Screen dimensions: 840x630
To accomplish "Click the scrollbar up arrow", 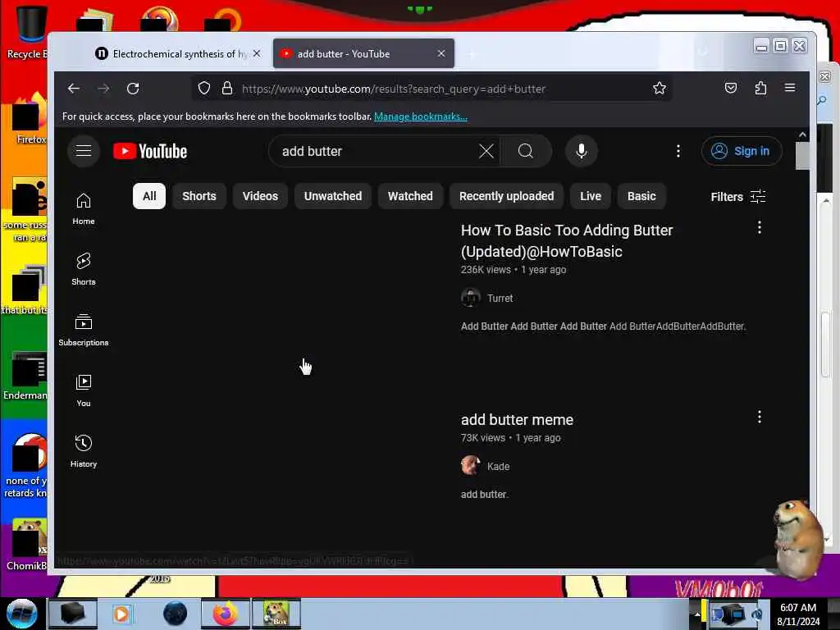I will 802,135.
